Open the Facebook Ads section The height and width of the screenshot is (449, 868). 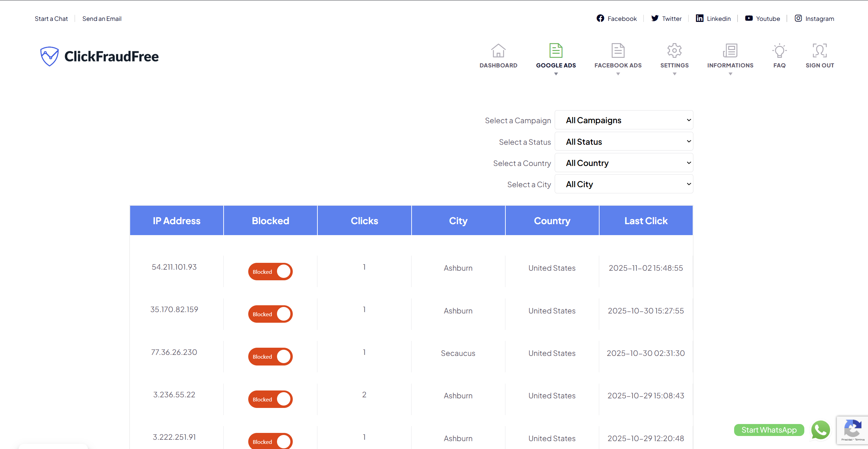pos(618,56)
